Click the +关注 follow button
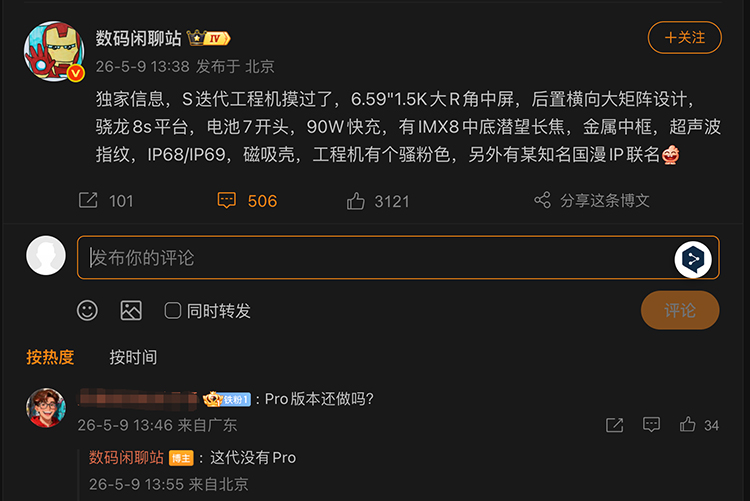Viewport: 750px width, 501px height. (x=684, y=37)
